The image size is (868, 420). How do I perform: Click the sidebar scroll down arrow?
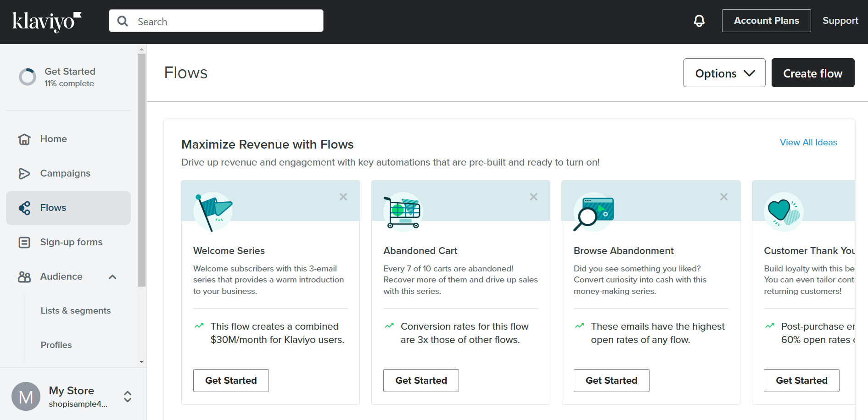[x=141, y=362]
